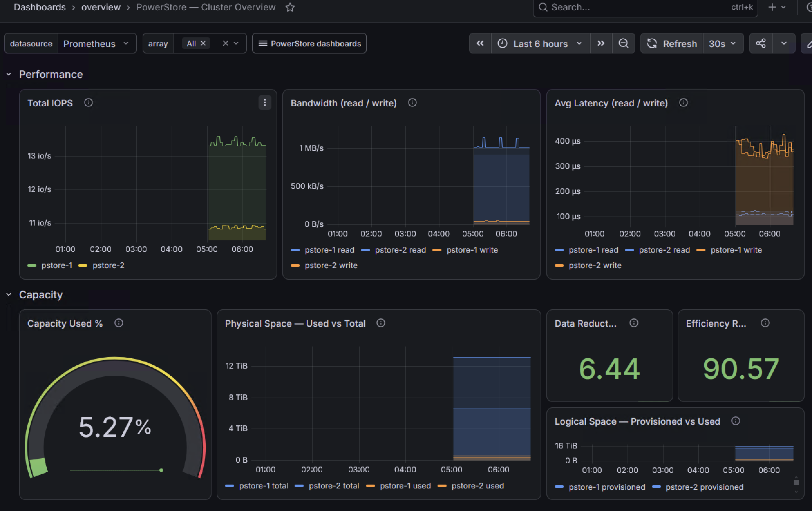
Task: Click PowerStore — Cluster Overview breadcrumb
Action: [206, 7]
